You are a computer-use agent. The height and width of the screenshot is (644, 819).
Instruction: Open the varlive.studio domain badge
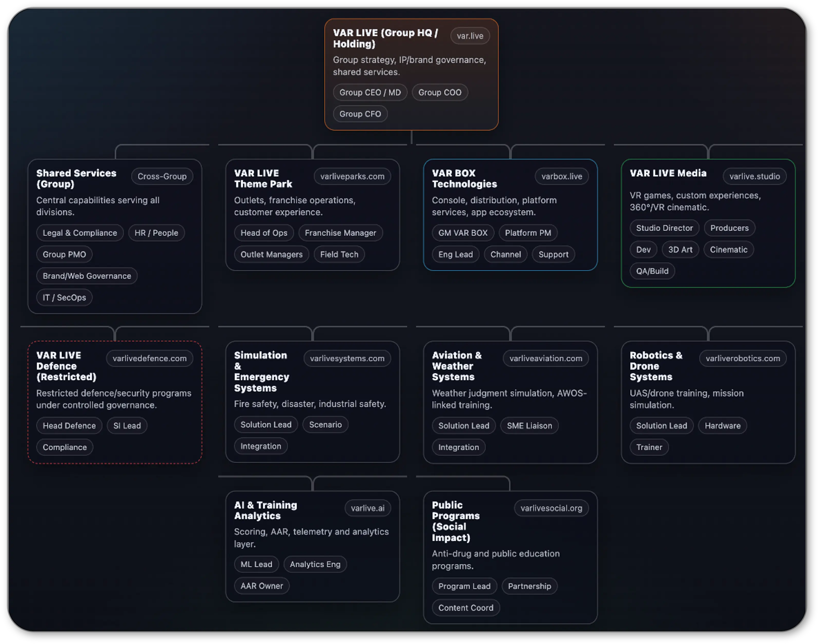pos(755,176)
